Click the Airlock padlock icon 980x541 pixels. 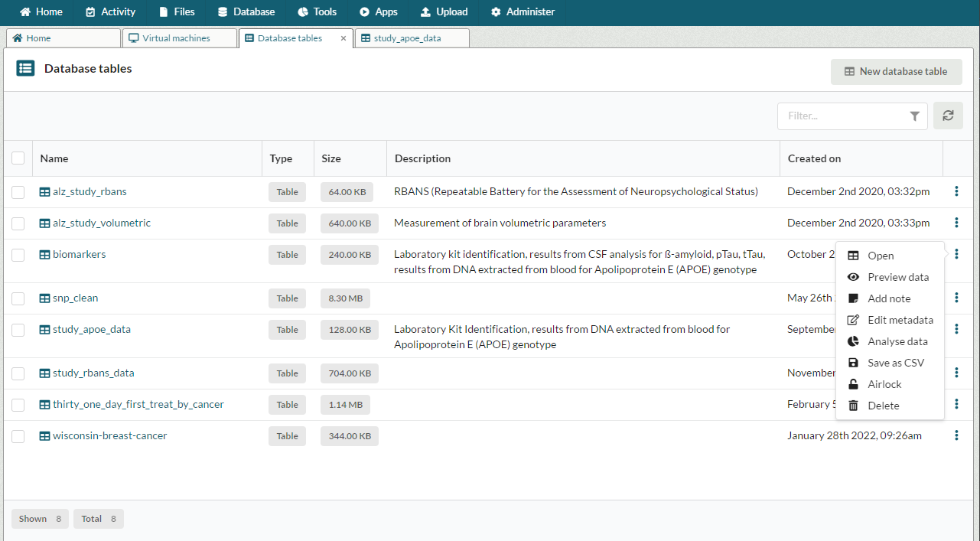(x=853, y=384)
